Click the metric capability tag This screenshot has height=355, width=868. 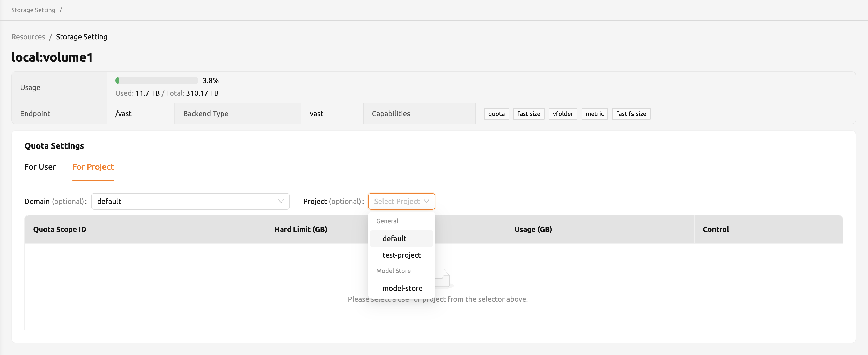point(594,114)
